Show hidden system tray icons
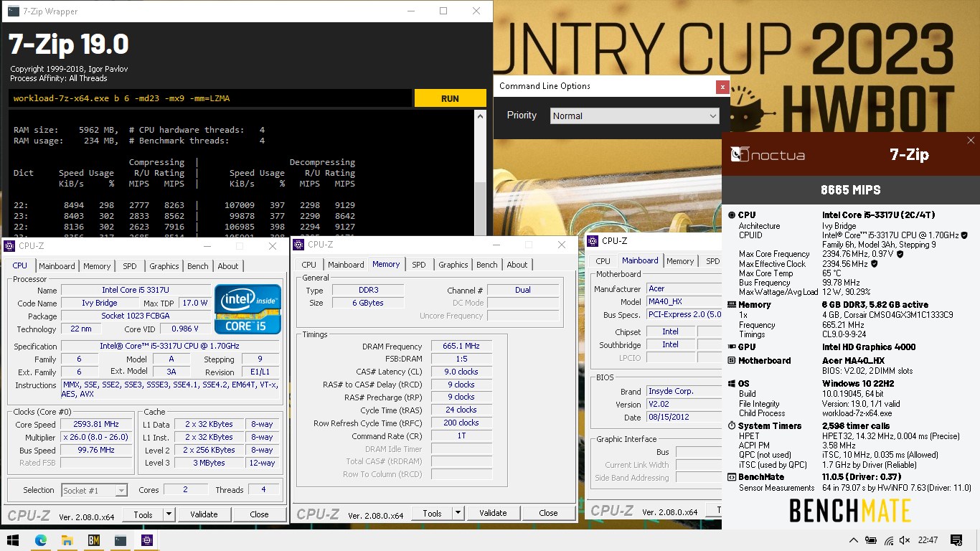 click(x=853, y=540)
